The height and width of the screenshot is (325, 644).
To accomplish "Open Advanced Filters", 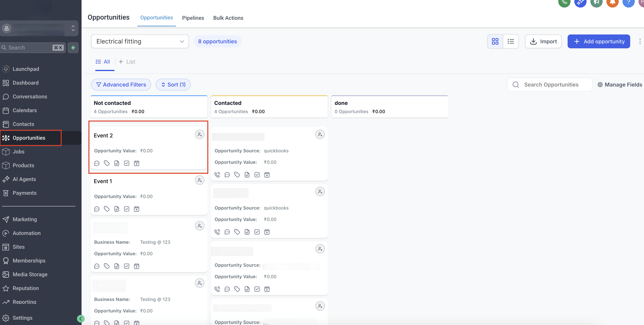I will [121, 85].
